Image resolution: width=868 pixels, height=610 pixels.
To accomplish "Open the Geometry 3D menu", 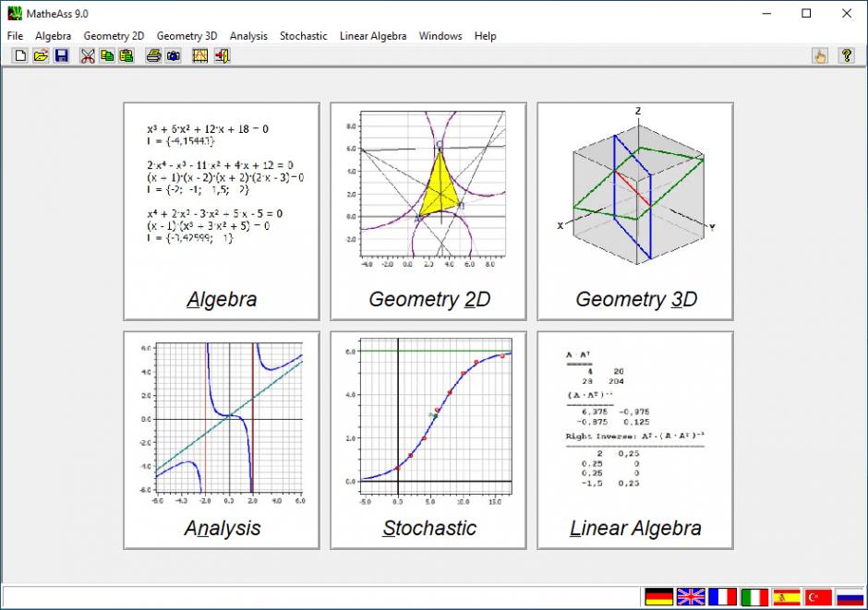I will (x=187, y=36).
